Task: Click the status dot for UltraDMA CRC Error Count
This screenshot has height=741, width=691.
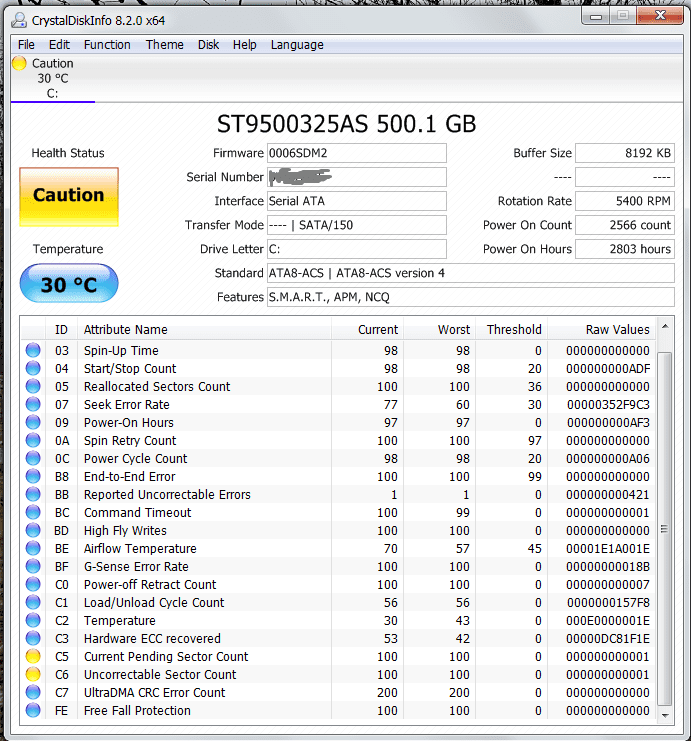Action: tap(33, 692)
